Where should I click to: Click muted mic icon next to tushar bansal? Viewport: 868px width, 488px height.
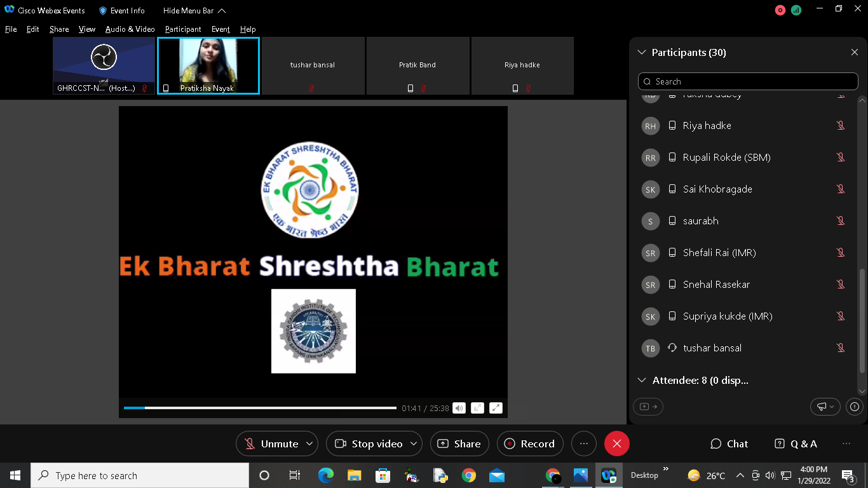pyautogui.click(x=841, y=348)
